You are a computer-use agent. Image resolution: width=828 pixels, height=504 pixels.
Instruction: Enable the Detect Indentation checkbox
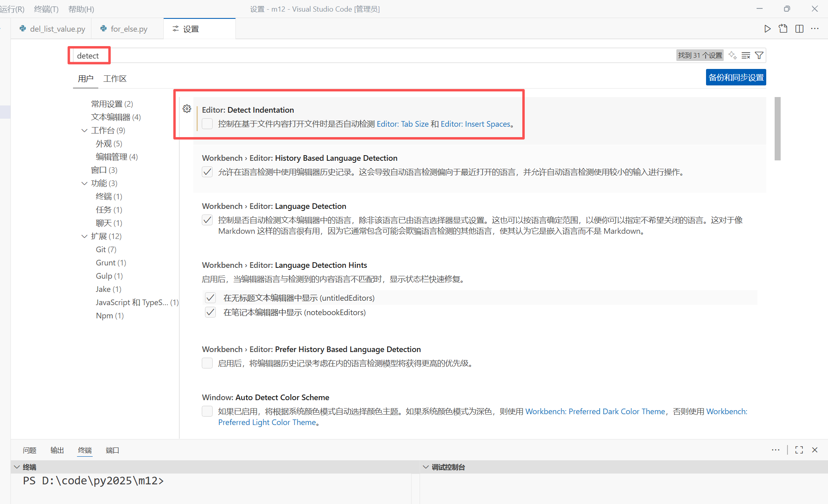pos(207,124)
